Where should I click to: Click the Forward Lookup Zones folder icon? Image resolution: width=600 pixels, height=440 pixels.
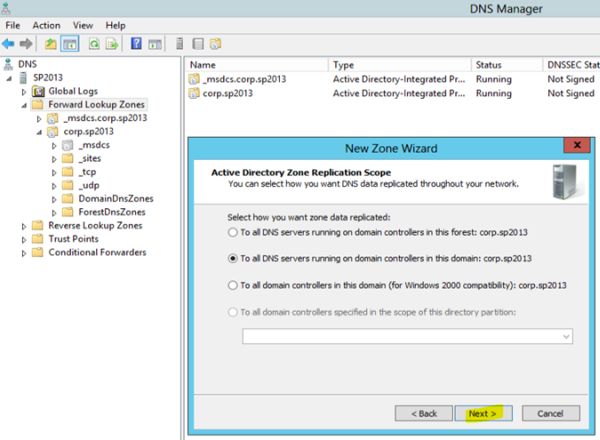38,104
